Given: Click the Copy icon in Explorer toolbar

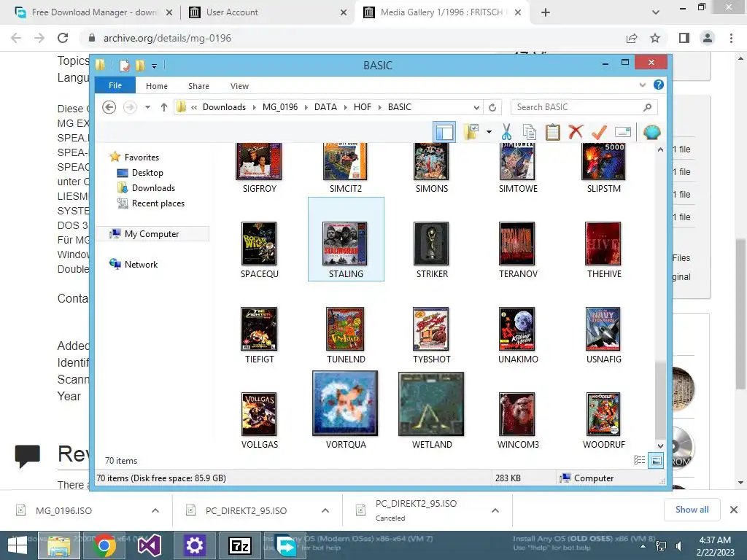Looking at the screenshot, I should coord(529,132).
